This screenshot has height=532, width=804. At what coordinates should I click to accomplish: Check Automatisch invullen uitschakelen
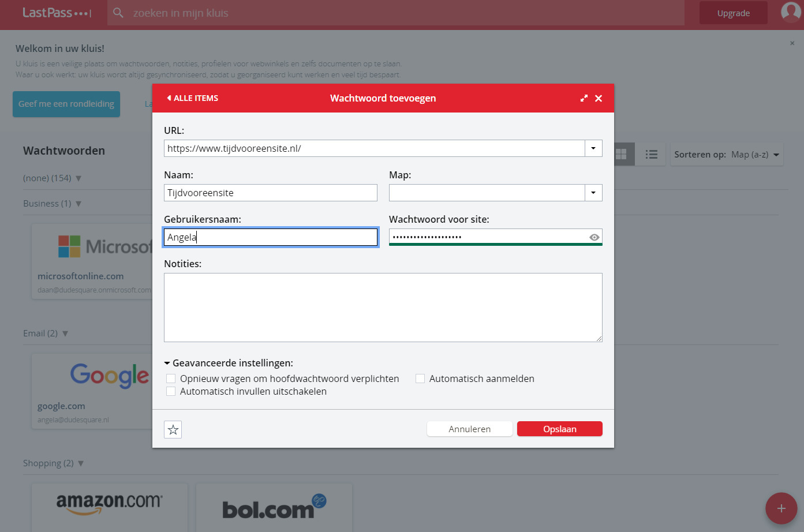[x=171, y=391]
